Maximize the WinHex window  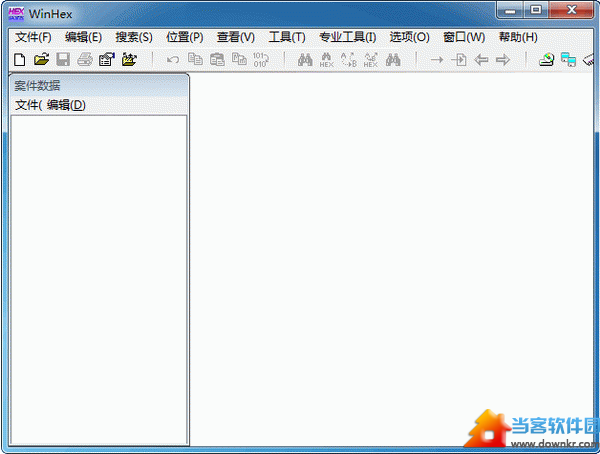coord(536,10)
